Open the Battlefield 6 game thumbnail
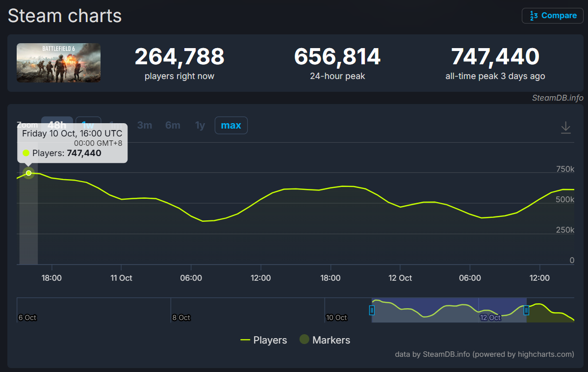Viewport: 588px width, 372px height. click(58, 63)
